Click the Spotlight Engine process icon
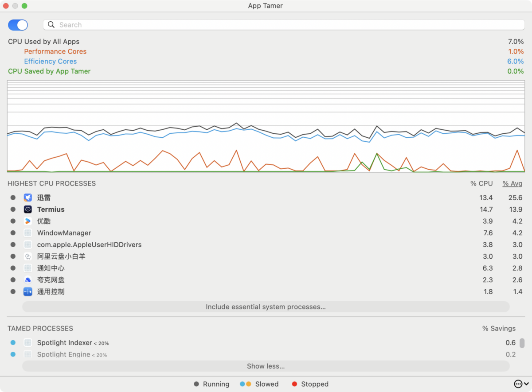The width and height of the screenshot is (532, 392). (27, 354)
